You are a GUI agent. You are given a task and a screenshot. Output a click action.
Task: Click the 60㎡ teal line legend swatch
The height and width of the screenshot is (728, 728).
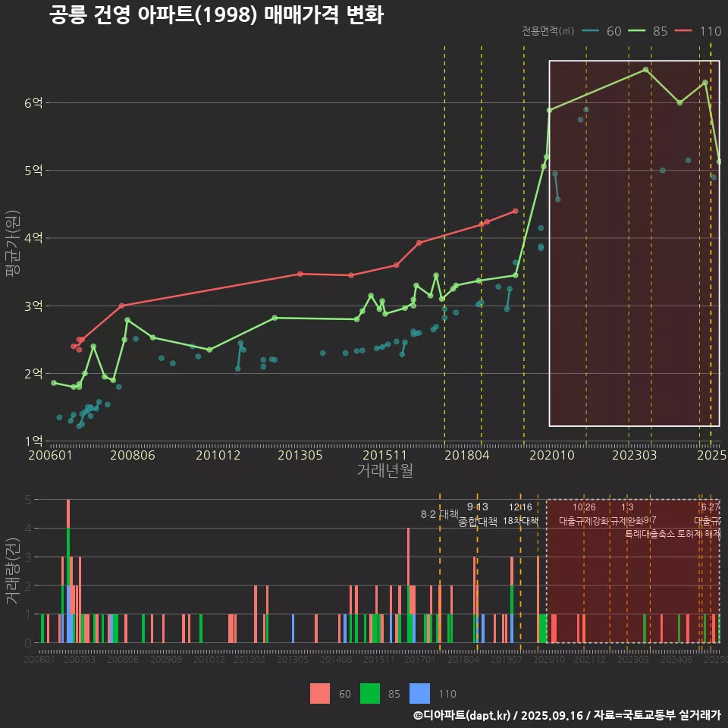click(590, 31)
